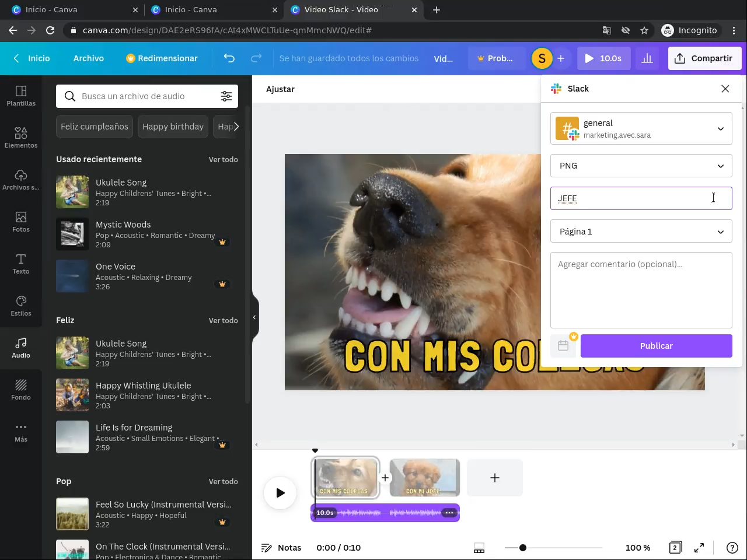Screen dimensions: 747x560
Task: Open the Archivos subidos sidebar panel
Action: coord(21,180)
